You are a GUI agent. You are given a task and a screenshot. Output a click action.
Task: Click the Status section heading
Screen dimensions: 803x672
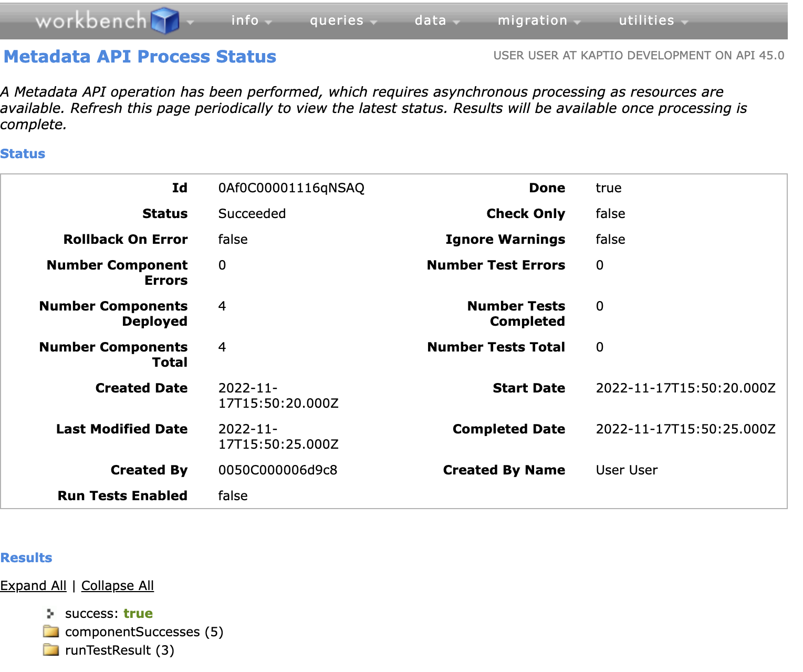click(x=23, y=153)
